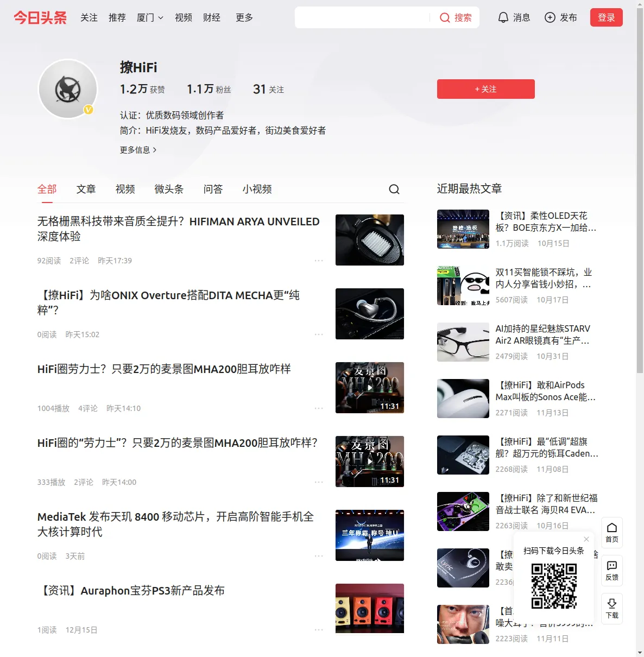Open hot article 最“低调”超旗舰 铄耳Caden
The height and width of the screenshot is (657, 644).
click(x=547, y=447)
